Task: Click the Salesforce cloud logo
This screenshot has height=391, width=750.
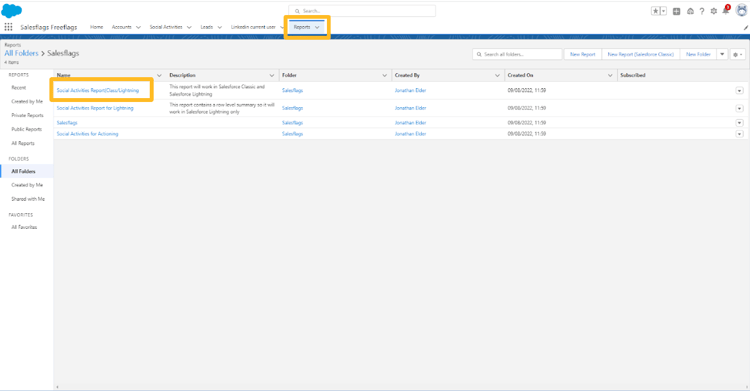Action: [x=11, y=10]
